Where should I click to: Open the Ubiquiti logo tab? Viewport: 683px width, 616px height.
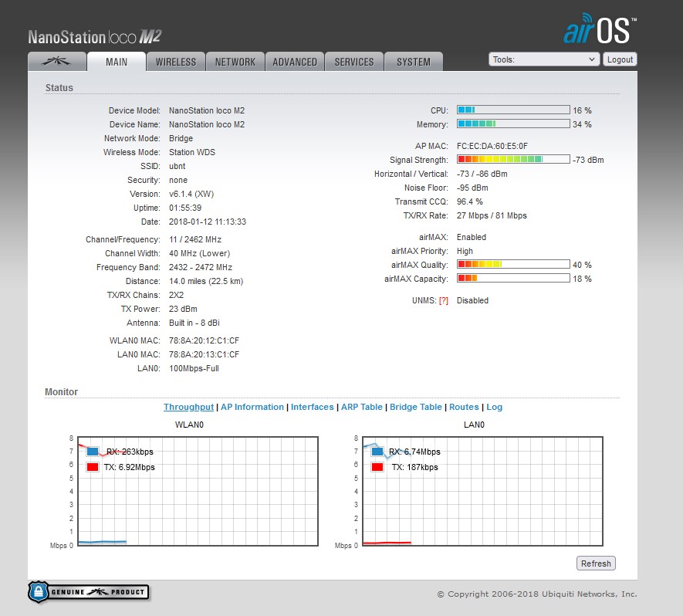click(x=57, y=62)
